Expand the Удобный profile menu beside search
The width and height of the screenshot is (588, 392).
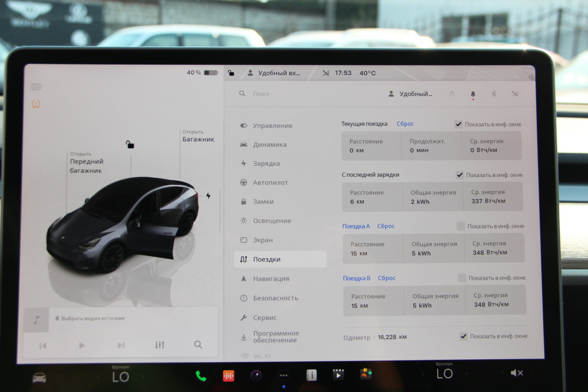coord(411,94)
